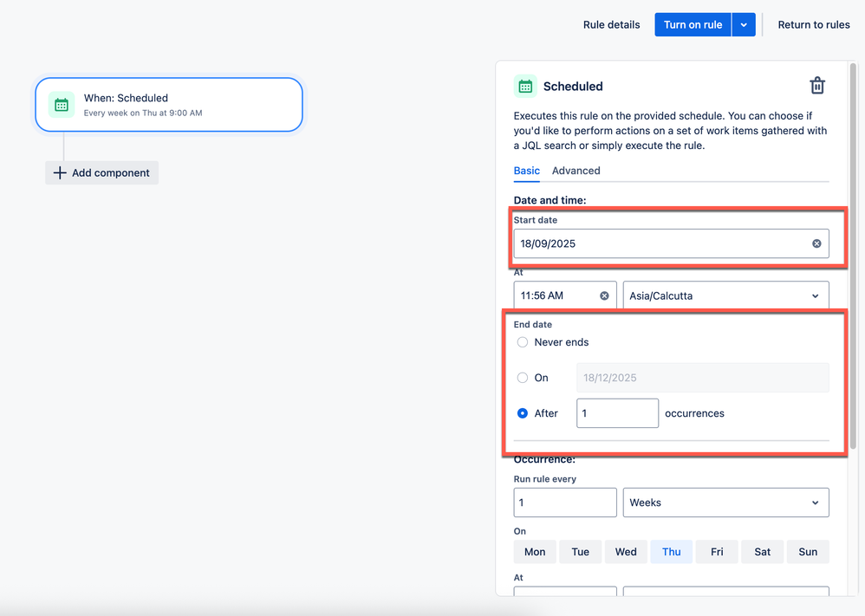
Task: Clear the 11:56 AM time with x icon
Action: point(604,295)
